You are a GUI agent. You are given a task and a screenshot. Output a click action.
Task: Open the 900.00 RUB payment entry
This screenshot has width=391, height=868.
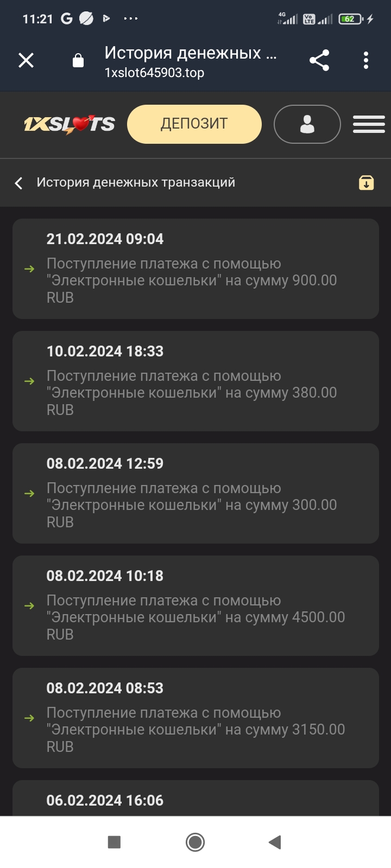(x=192, y=280)
